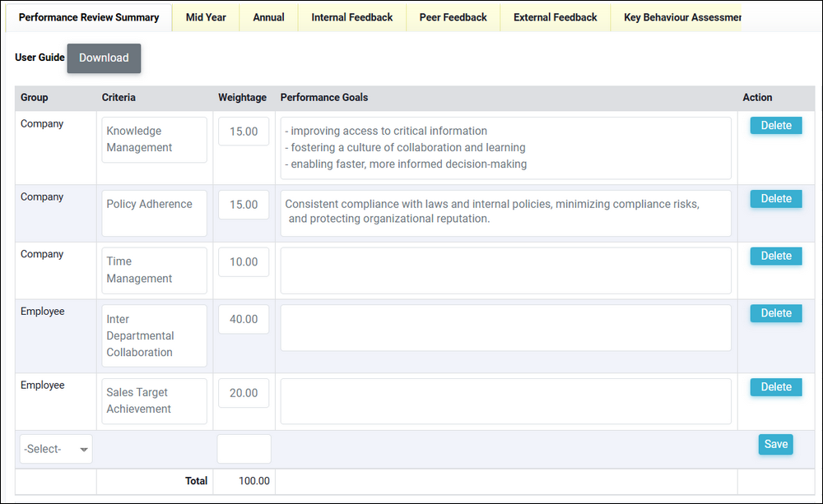This screenshot has width=823, height=504.
Task: Go to the Internal Feedback tab
Action: [351, 17]
